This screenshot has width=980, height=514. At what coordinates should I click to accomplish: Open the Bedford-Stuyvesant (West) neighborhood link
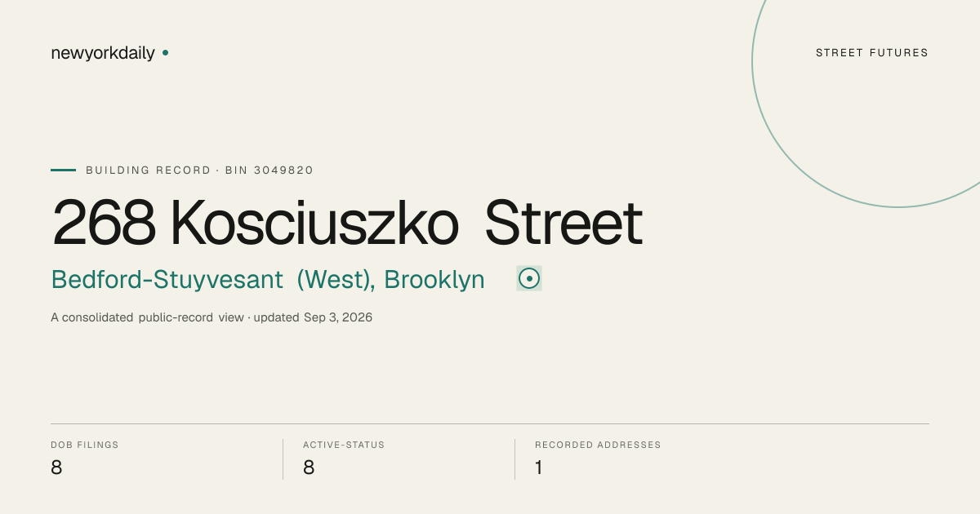tap(212, 280)
